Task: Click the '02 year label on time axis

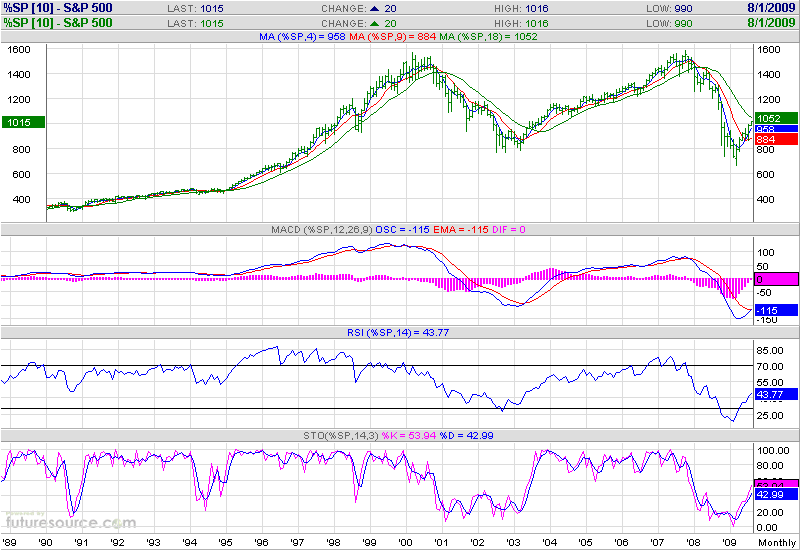Action: pyautogui.click(x=477, y=542)
